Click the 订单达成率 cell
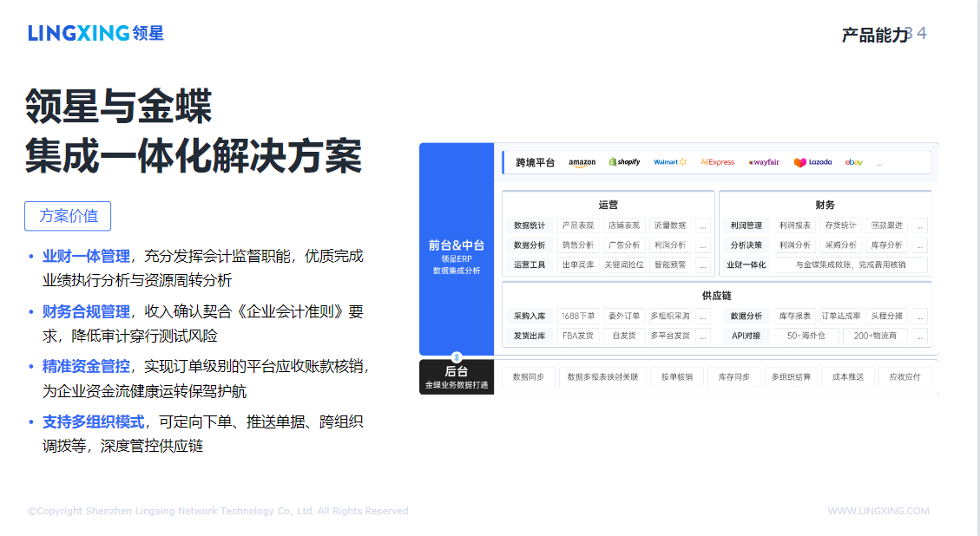This screenshot has height=536, width=980. pos(841,316)
